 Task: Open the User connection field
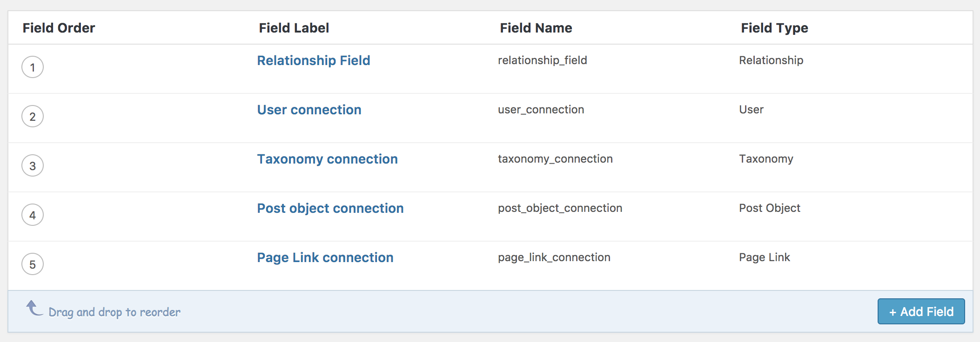pyautogui.click(x=309, y=110)
